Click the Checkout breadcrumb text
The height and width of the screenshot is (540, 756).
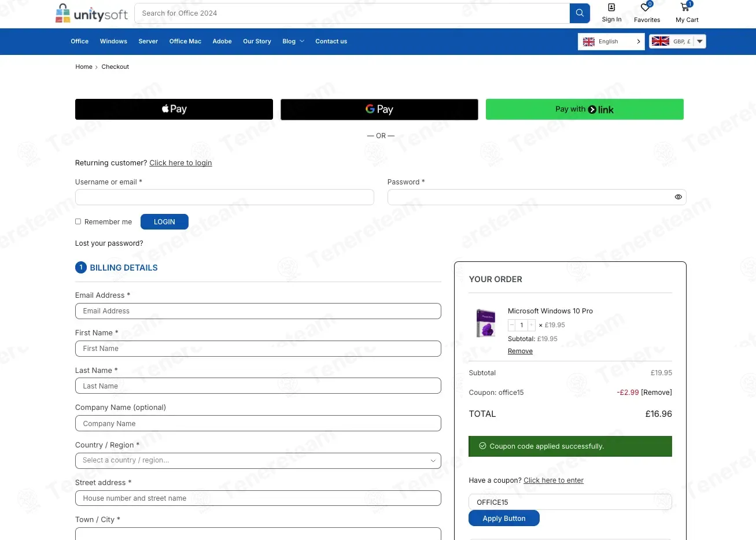tap(115, 67)
